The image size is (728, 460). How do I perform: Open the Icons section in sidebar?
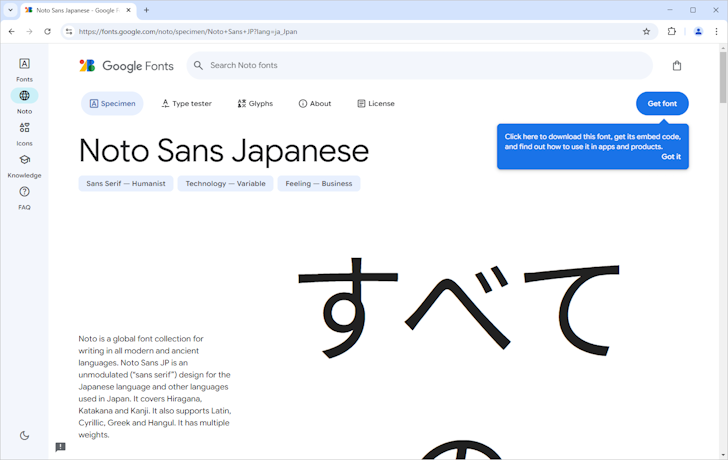tap(24, 134)
